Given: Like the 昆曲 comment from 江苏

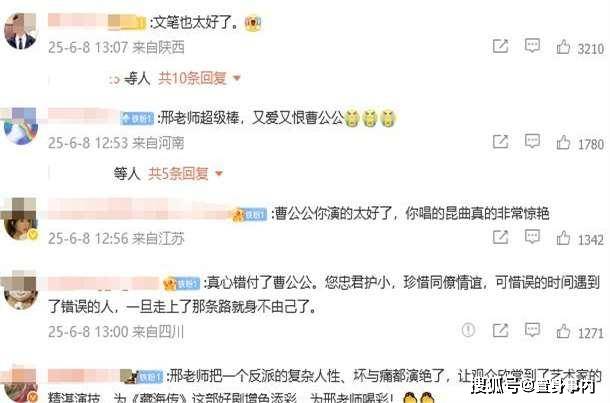Looking at the screenshot, I should 563,238.
